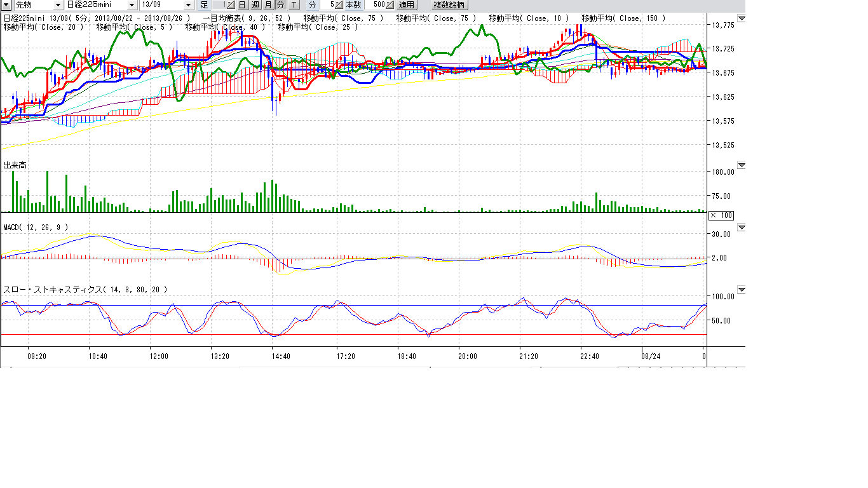Expand the 日経225mini symbol dropdown
Viewport: 868px width, 488px height.
coord(132,4)
